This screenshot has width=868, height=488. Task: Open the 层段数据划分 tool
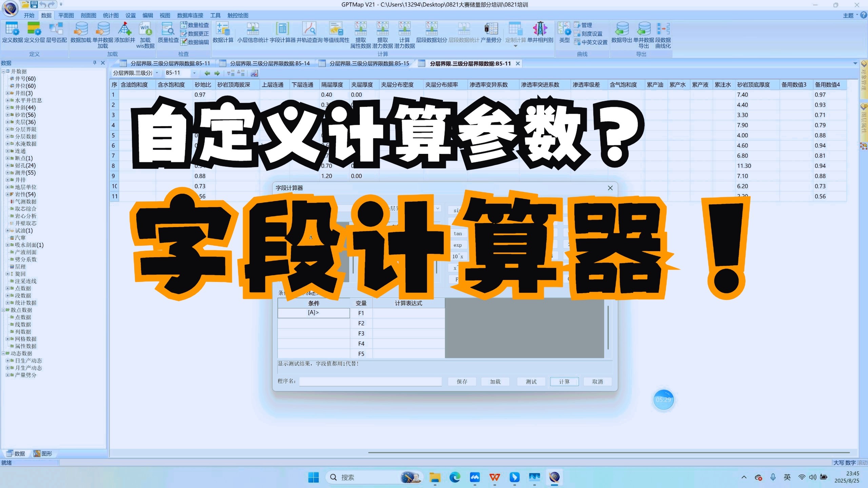pos(432,32)
